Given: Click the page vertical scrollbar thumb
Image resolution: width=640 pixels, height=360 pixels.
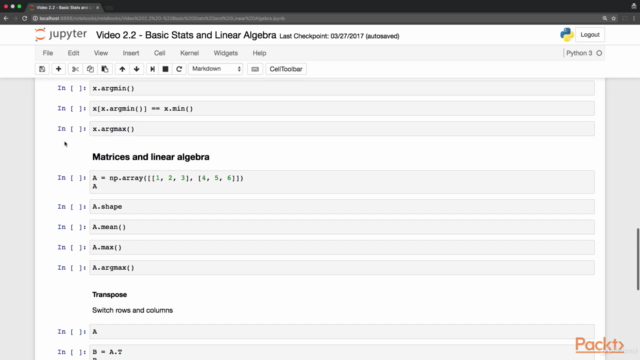Looking at the screenshot, I should coord(638,259).
